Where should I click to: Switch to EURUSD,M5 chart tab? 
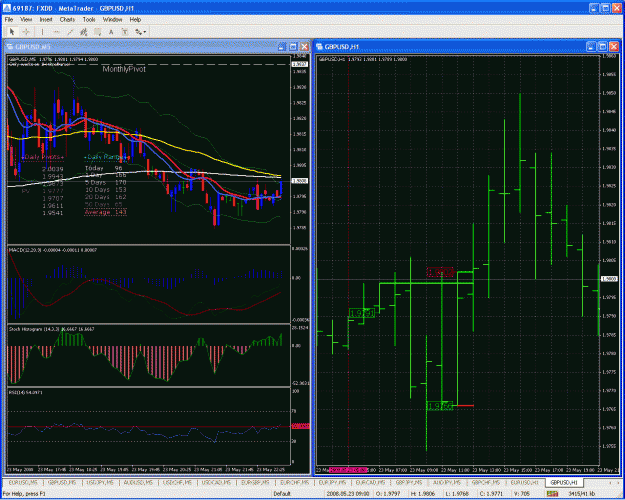coord(23,483)
